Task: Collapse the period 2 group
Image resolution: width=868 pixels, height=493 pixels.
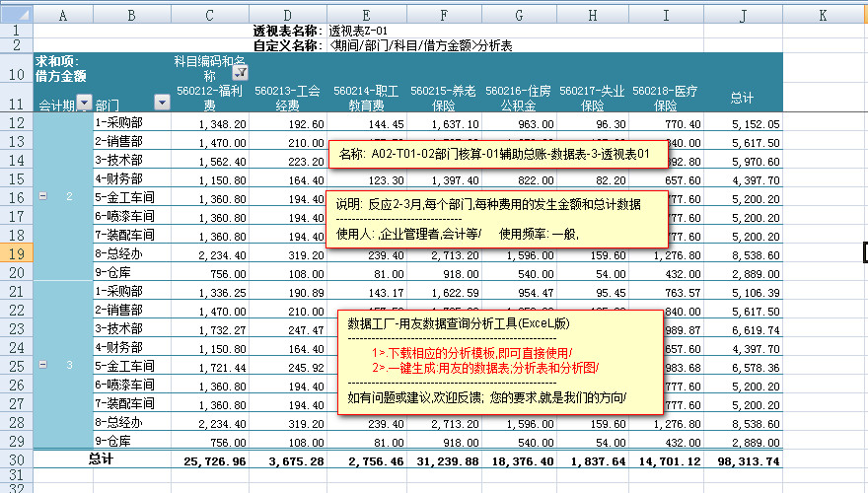Action: (41, 196)
